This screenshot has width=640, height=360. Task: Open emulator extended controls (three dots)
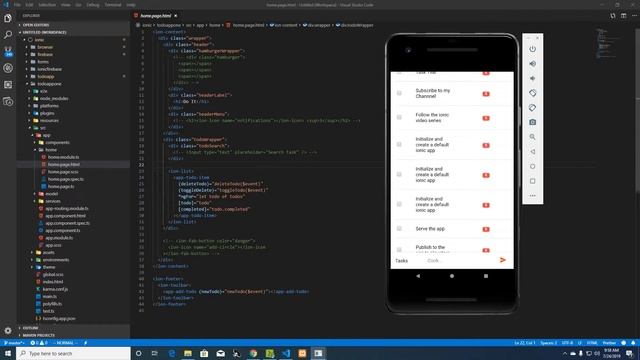[x=533, y=196]
